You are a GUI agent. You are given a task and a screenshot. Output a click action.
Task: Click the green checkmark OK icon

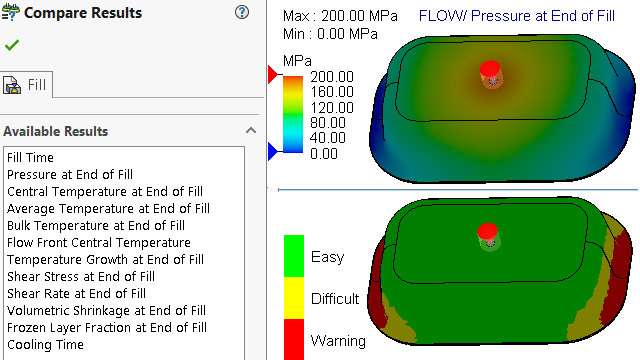click(12, 44)
